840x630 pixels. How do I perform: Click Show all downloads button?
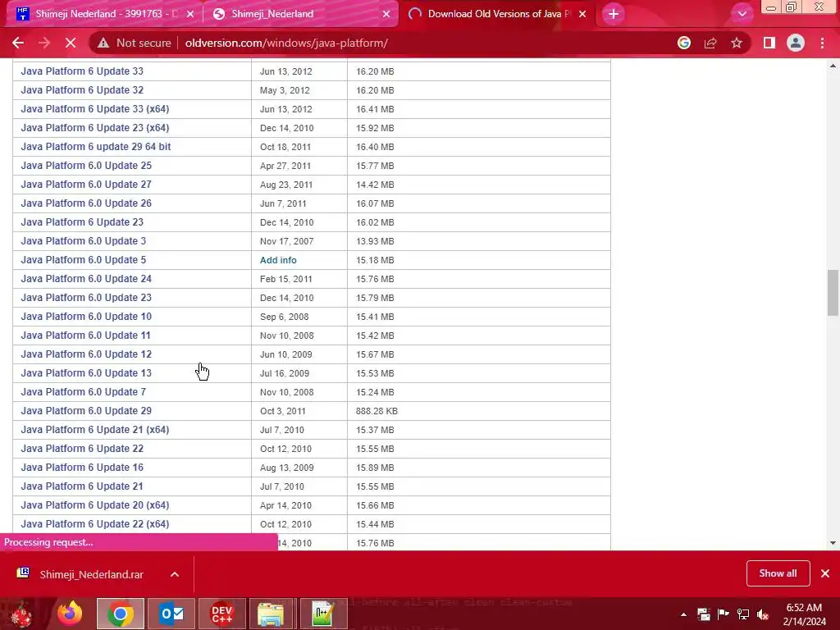click(778, 573)
